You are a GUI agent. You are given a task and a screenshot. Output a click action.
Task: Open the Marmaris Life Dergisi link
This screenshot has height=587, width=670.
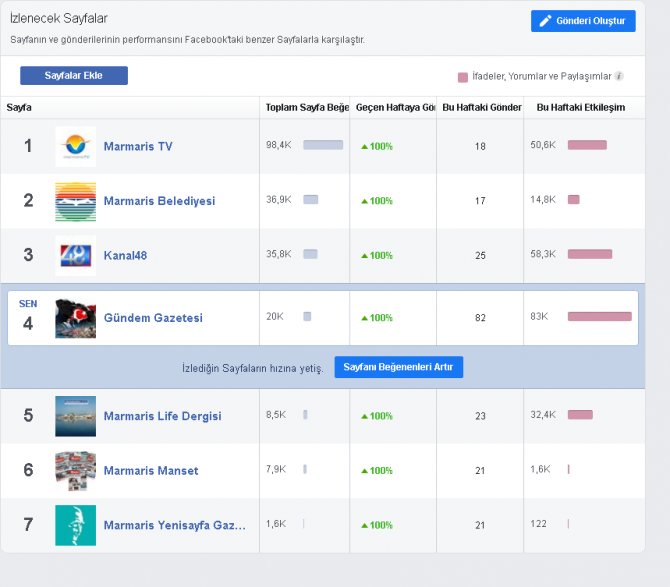162,416
